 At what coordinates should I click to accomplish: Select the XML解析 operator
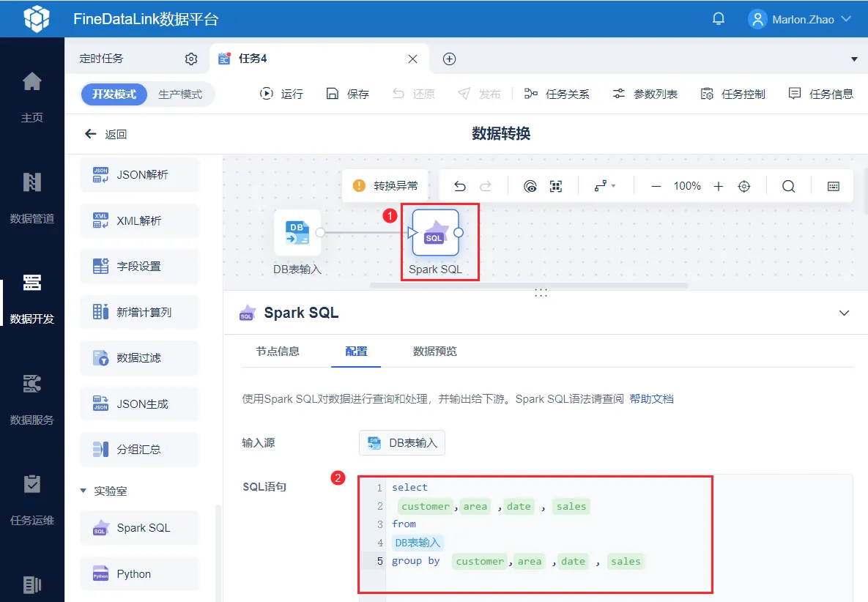pos(139,220)
